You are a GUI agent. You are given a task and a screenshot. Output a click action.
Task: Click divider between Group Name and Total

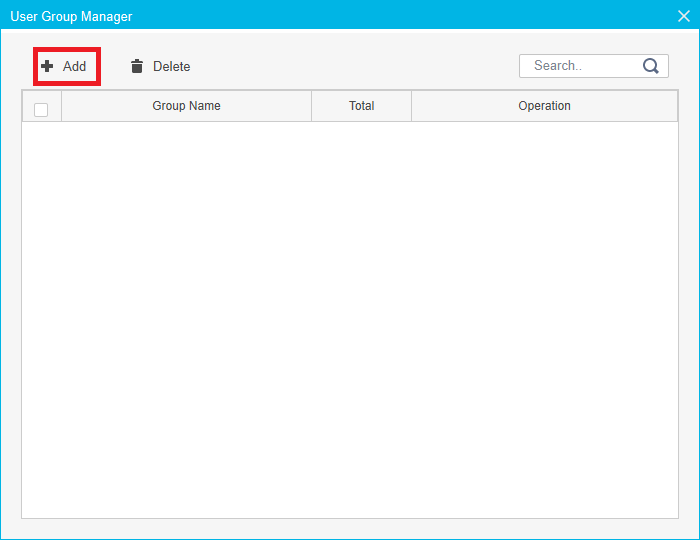click(312, 106)
